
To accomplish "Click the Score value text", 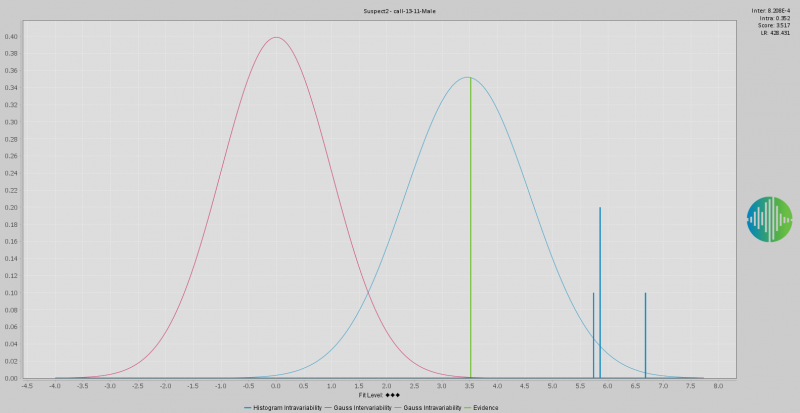I will [x=774, y=25].
